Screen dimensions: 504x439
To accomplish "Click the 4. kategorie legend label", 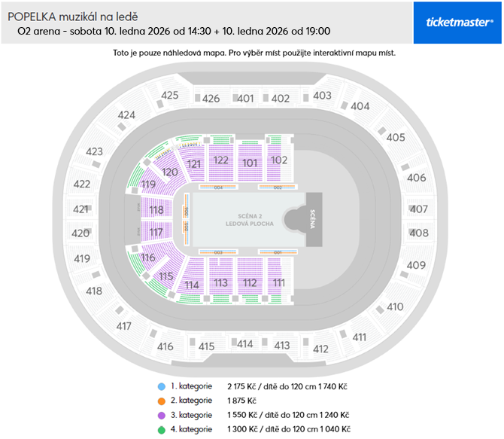I will coord(191,429).
